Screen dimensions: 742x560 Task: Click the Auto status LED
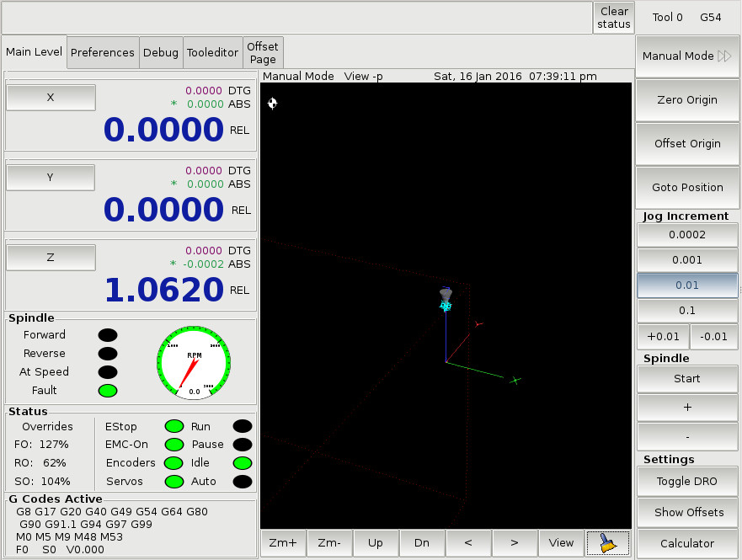pos(243,482)
